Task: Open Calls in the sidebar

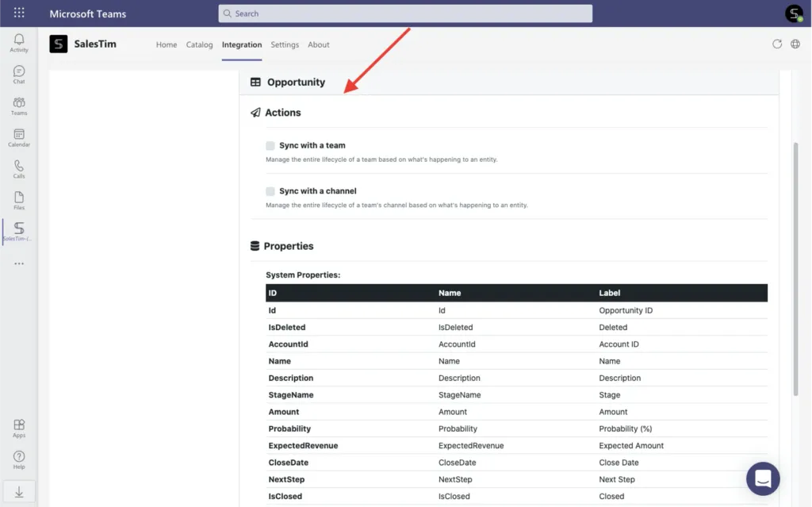Action: point(19,169)
